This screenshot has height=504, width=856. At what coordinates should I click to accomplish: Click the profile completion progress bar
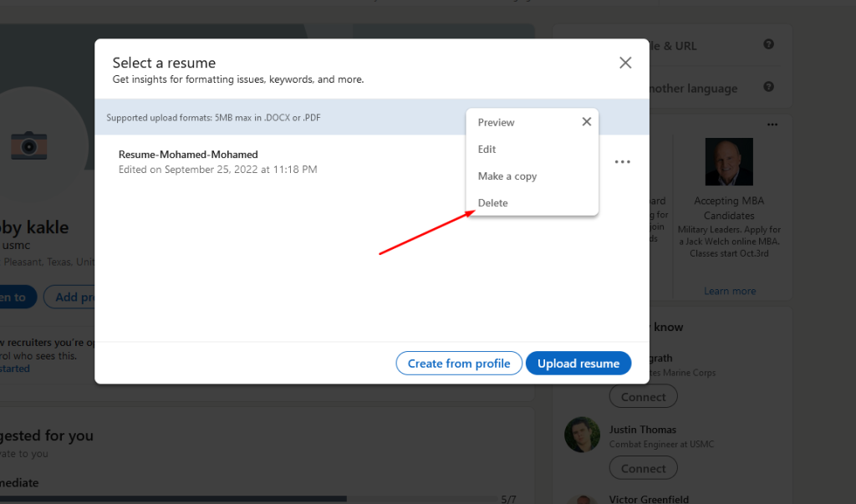click(x=251, y=499)
